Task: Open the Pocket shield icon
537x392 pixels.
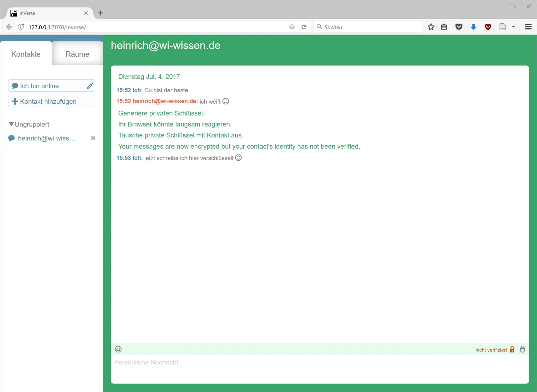Action: coord(459,27)
